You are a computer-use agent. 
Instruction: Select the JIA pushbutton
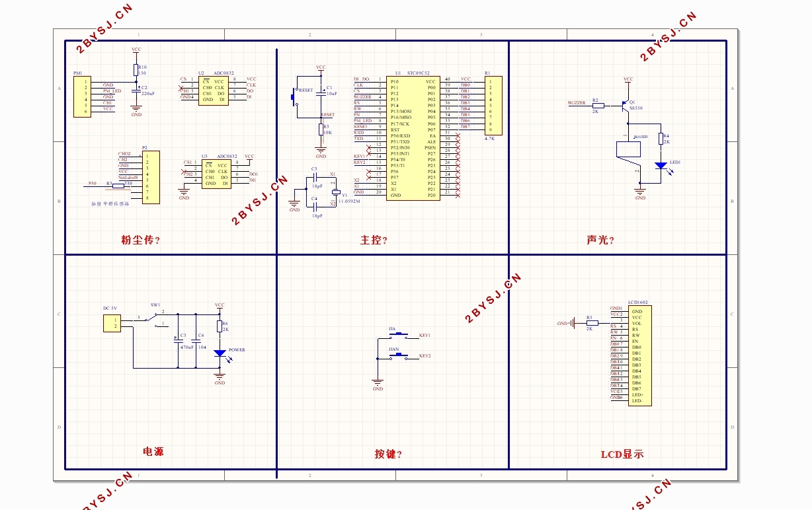(398, 334)
